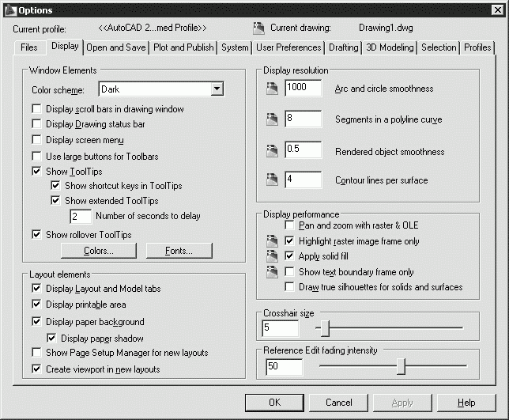Open the Fonts... dialog button
The height and width of the screenshot is (420, 509).
(179, 252)
